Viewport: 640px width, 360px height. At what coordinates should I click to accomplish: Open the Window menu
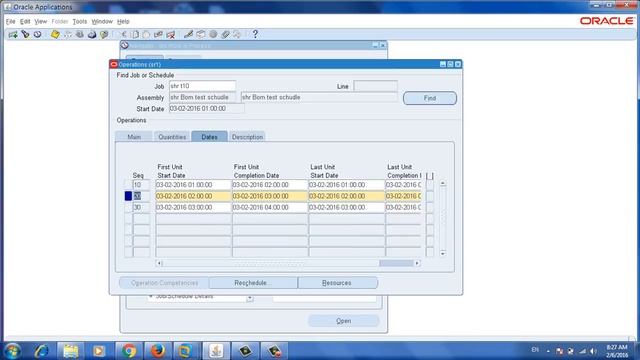102,21
